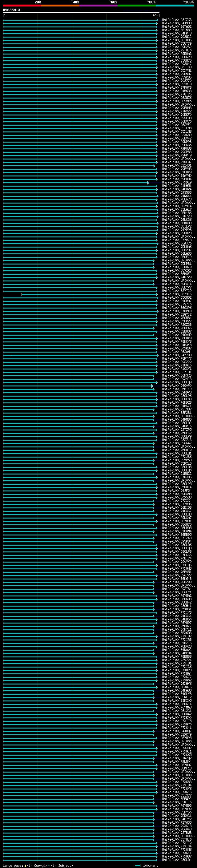Click hit label UniRef100_Q2TBW8
Viewport: 197px width, 868px height.
[x=176, y=833]
